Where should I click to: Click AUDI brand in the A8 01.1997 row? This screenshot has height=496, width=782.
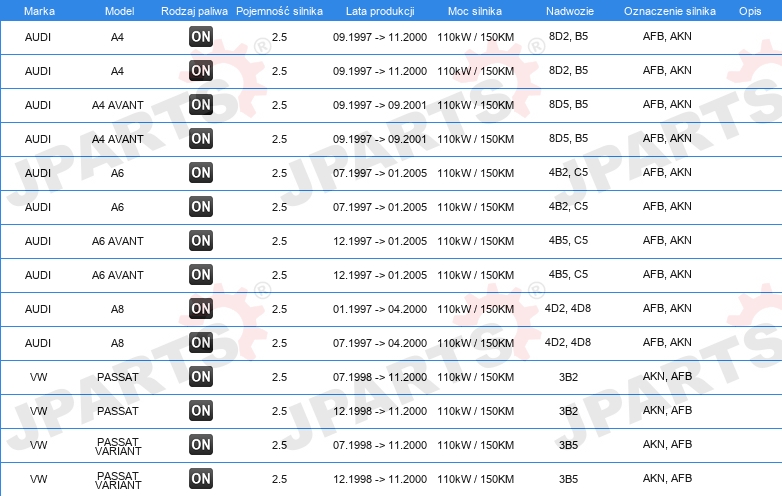[x=38, y=309]
